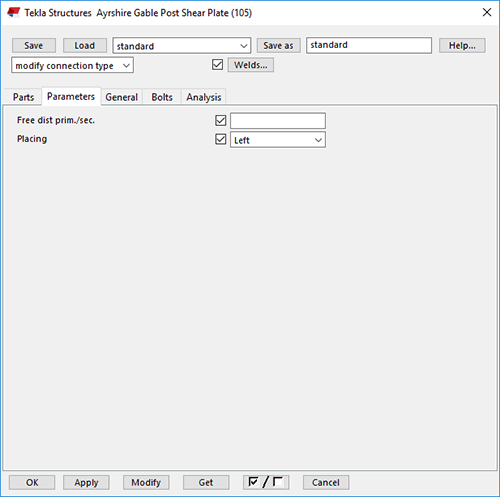Click the Get button
This screenshot has height=497, width=500.
(206, 482)
